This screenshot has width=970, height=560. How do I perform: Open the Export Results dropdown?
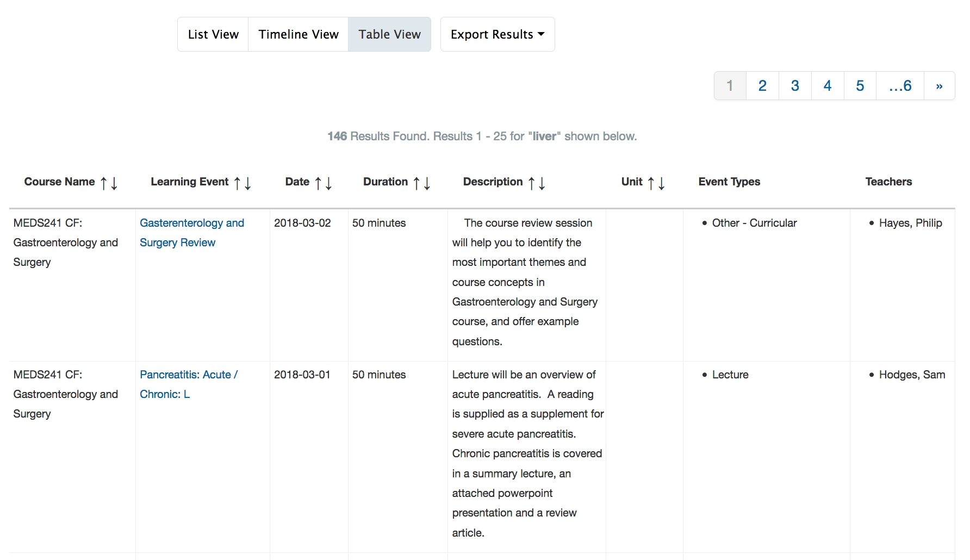(497, 34)
